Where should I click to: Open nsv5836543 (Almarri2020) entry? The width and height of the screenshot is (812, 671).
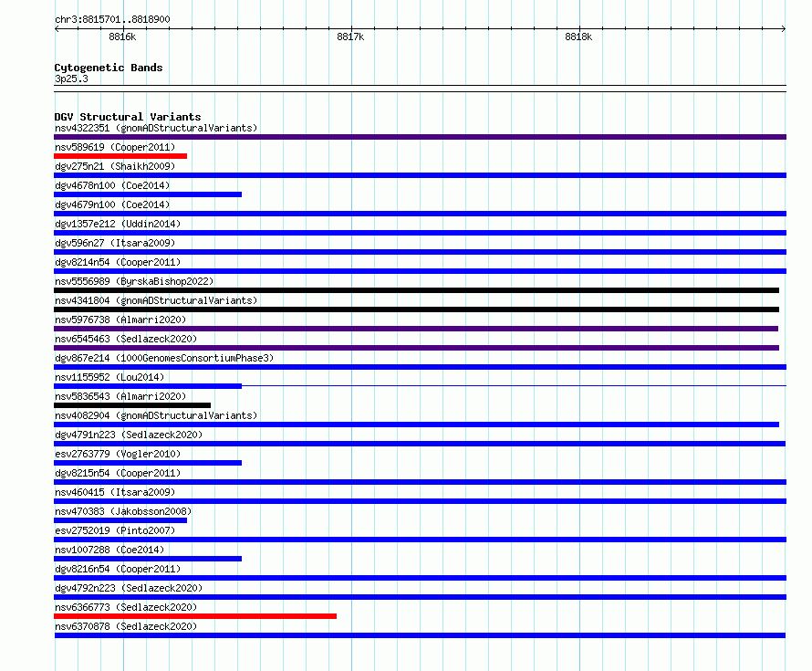coord(120,396)
